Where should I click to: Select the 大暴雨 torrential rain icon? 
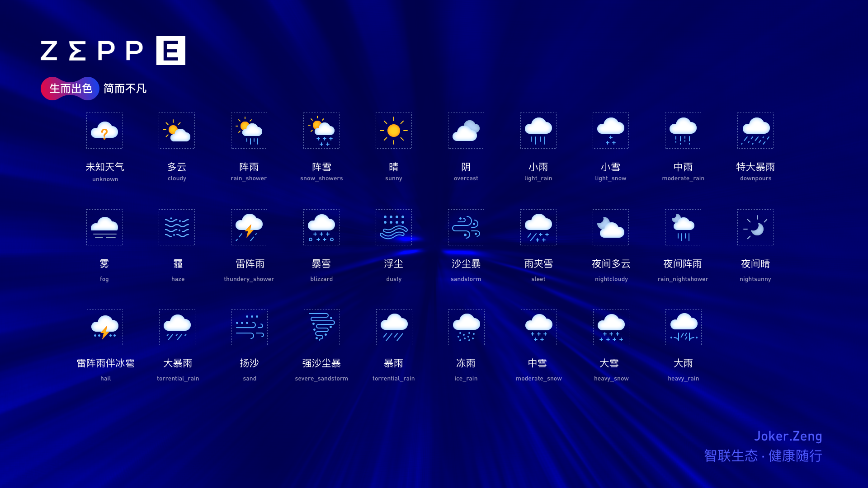pyautogui.click(x=177, y=327)
